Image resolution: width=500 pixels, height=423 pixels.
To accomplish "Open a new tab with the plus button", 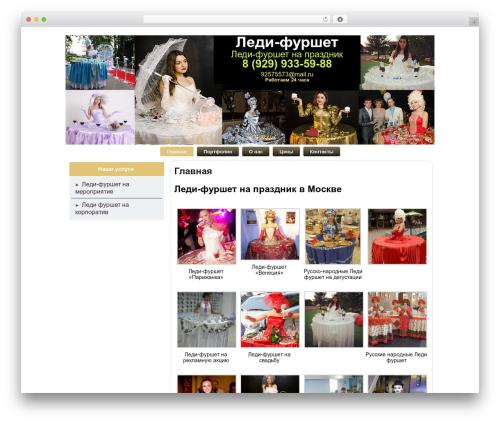I will click(474, 22).
